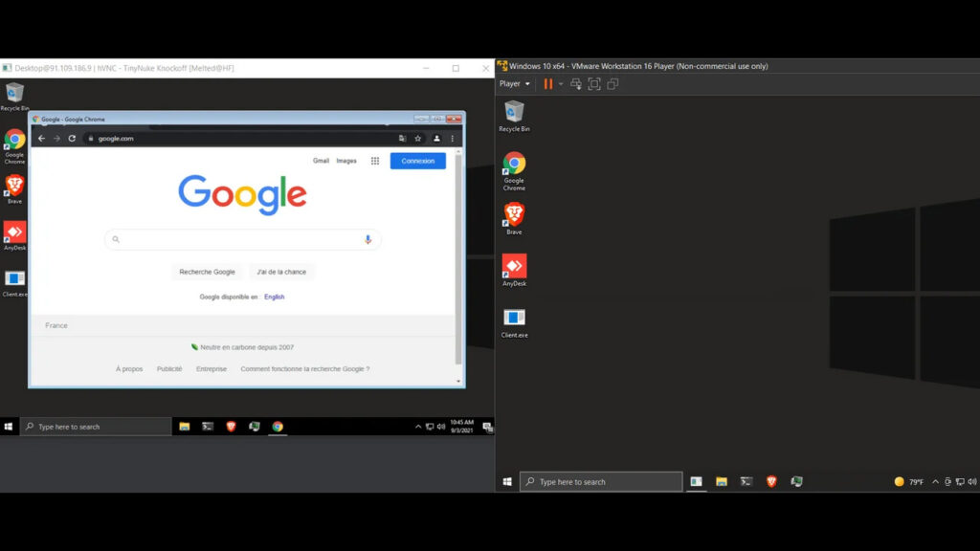Click the Google search input field

point(242,239)
